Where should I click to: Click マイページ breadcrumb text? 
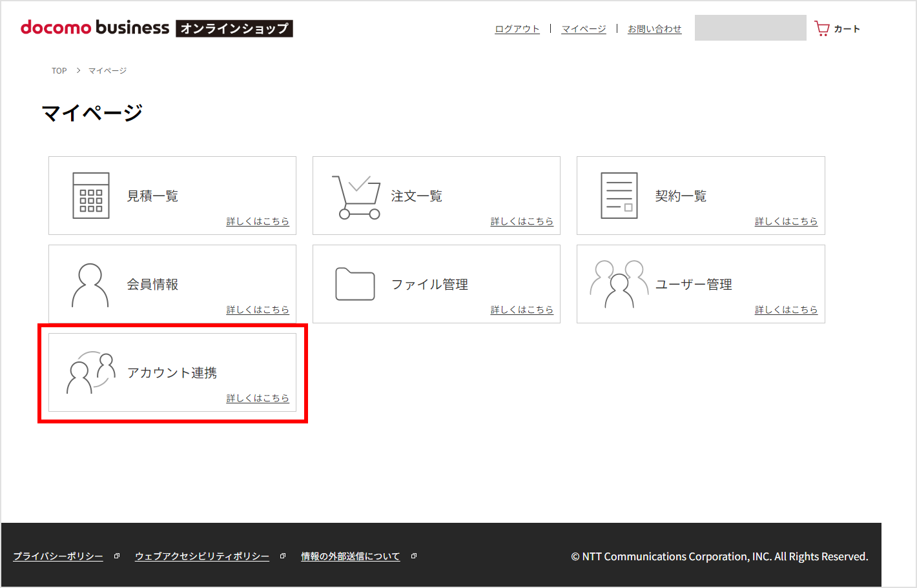click(107, 71)
